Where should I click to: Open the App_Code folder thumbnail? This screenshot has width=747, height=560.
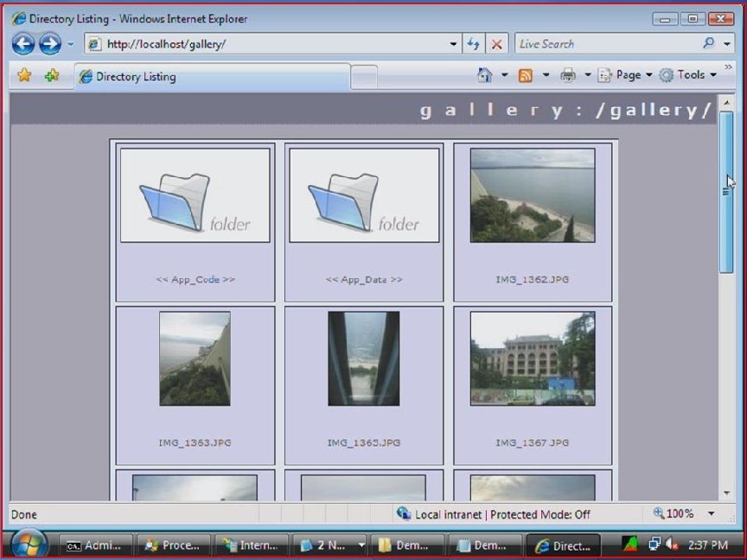[x=195, y=195]
